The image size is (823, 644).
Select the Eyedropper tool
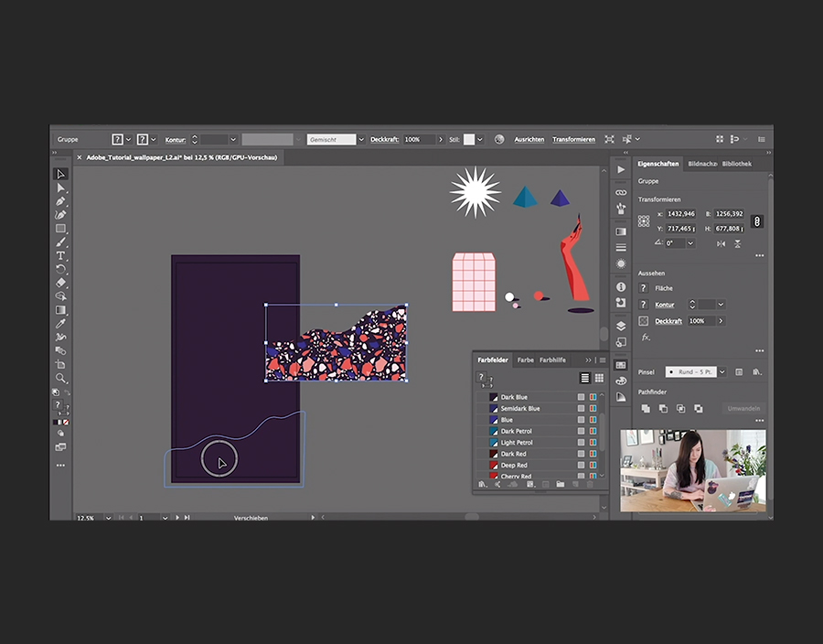pos(61,324)
